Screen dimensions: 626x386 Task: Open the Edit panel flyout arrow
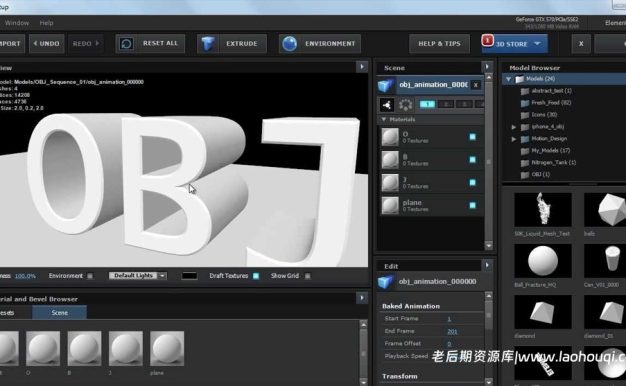click(x=487, y=265)
